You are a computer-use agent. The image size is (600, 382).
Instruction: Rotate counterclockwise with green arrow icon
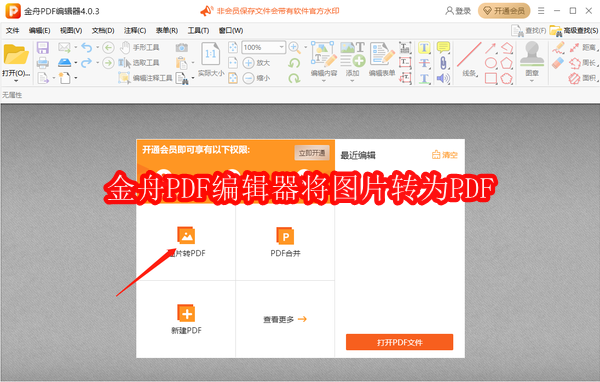pyautogui.click(x=294, y=63)
